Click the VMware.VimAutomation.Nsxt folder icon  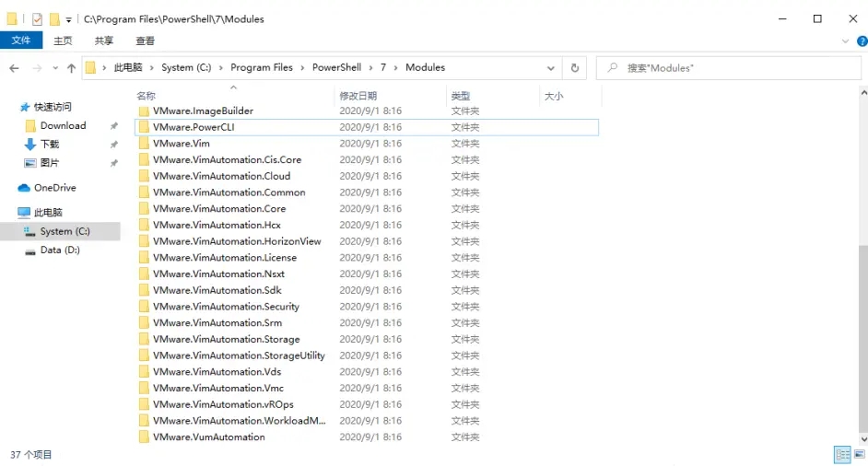click(144, 274)
